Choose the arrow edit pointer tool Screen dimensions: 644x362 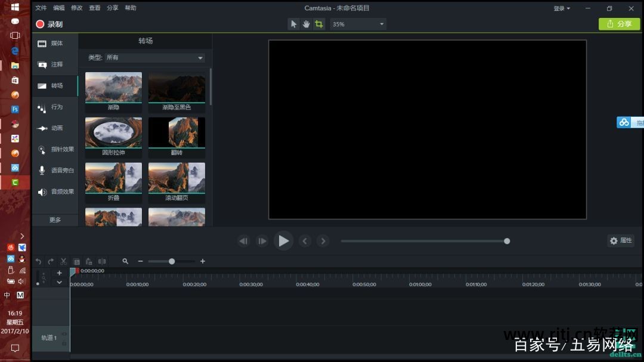click(293, 24)
